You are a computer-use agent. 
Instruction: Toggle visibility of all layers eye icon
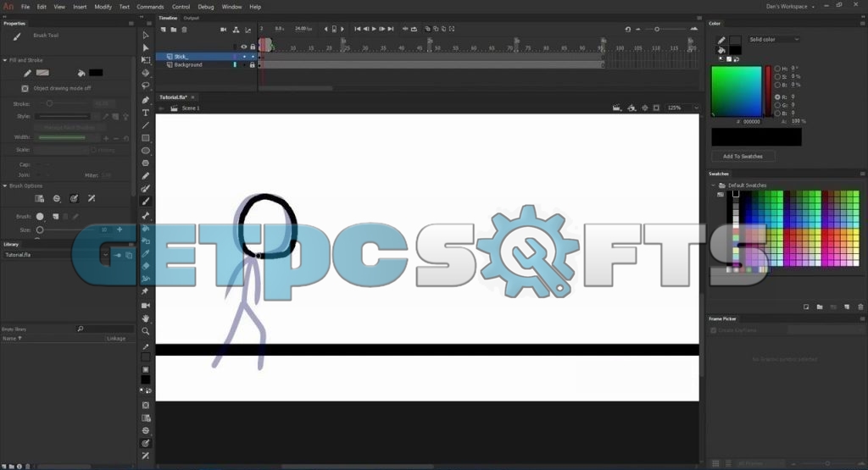[x=243, y=47]
